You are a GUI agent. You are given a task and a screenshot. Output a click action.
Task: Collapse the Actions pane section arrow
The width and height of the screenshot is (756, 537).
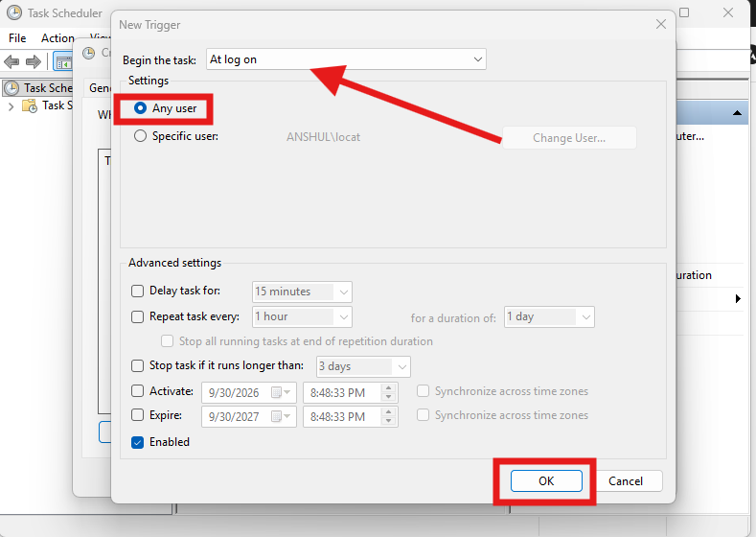(x=737, y=113)
